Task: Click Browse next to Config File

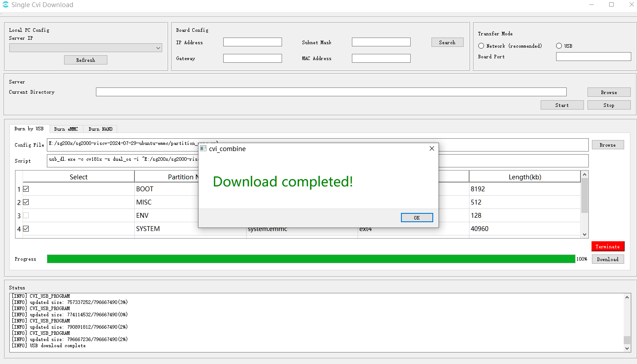Action: click(x=607, y=145)
